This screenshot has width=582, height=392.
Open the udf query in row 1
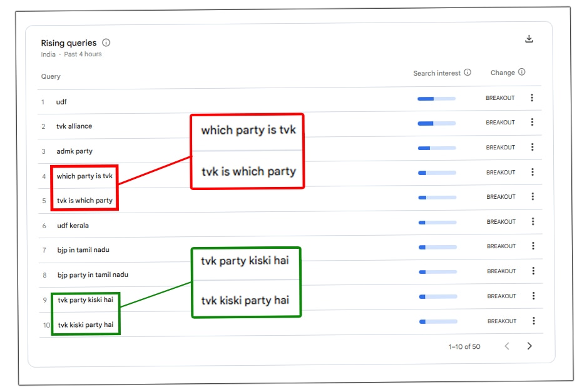point(61,102)
